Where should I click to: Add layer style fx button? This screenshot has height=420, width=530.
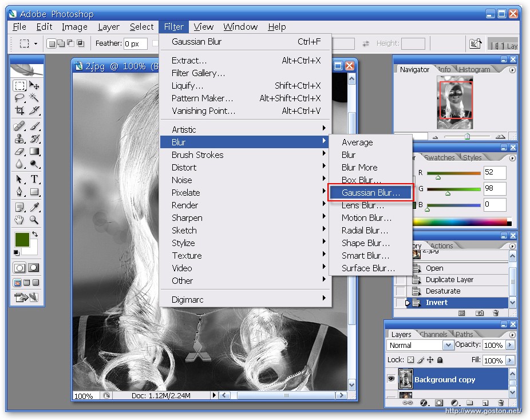tap(424, 403)
